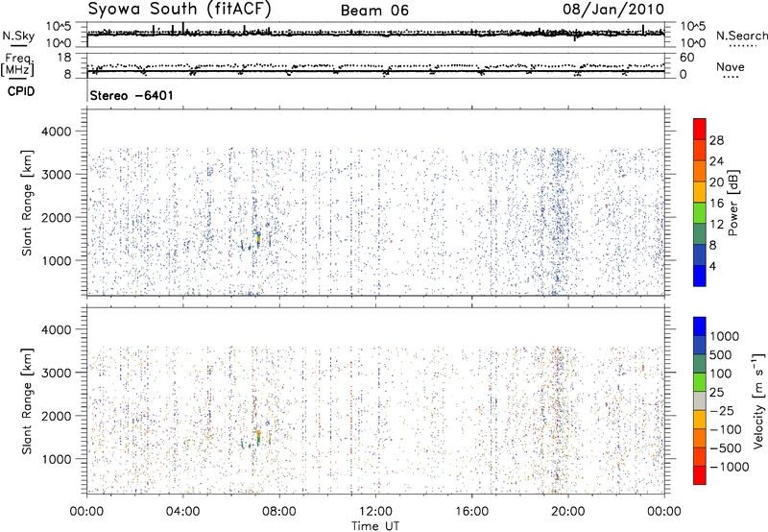Click the bright echo cluster near 07:00 in power panel

[257, 238]
